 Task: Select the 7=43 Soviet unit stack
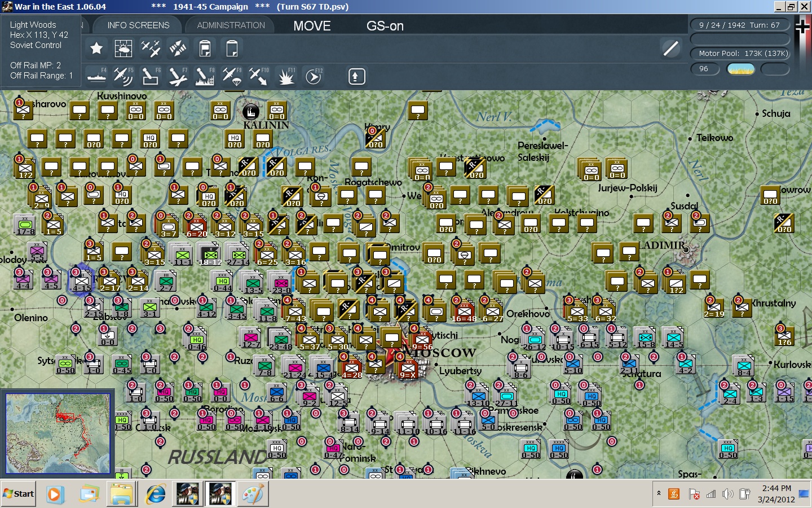click(x=295, y=310)
